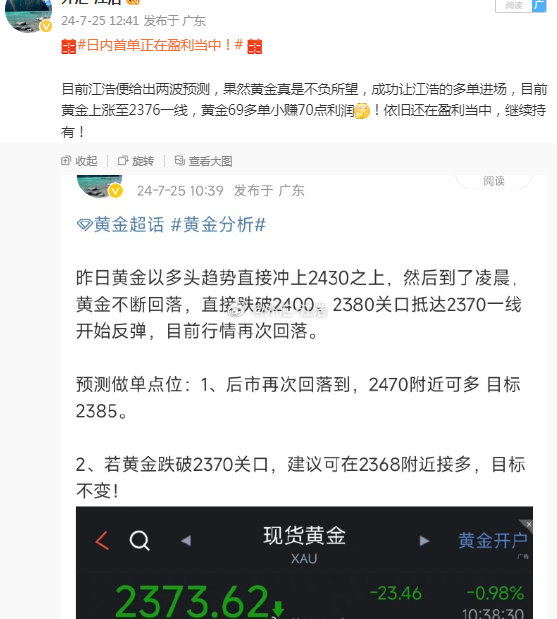The height and width of the screenshot is (619, 557).
Task: Open the 黄金超话 topic link
Action: point(120,225)
